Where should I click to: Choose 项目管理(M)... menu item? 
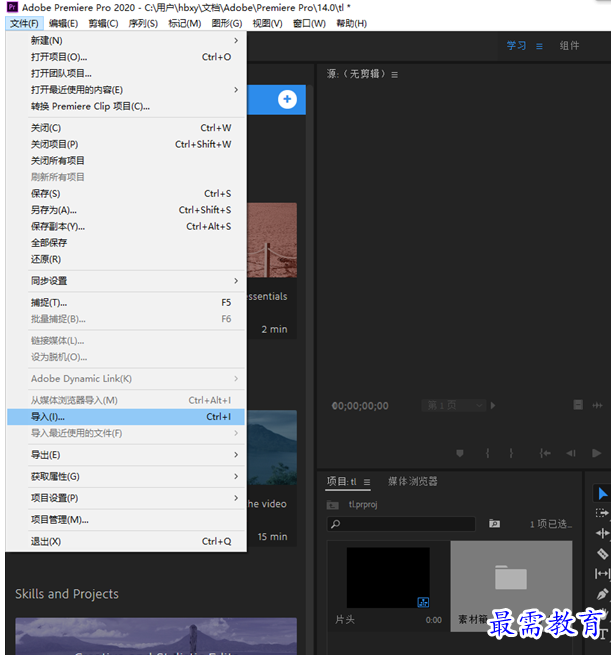pos(126,520)
